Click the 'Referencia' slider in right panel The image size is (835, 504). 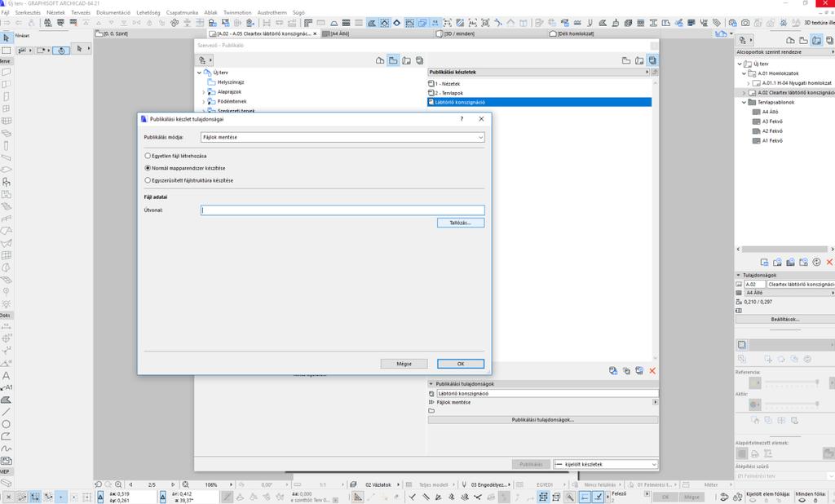(791, 382)
